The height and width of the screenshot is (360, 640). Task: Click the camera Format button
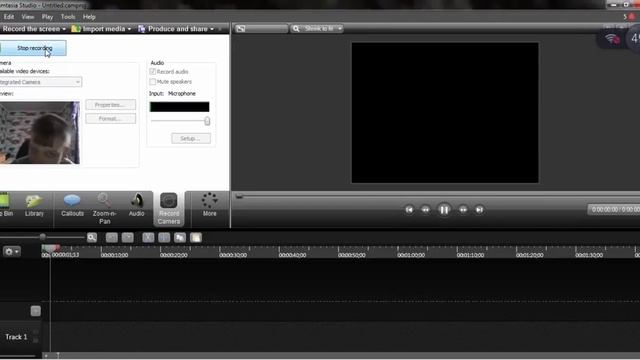click(x=111, y=119)
